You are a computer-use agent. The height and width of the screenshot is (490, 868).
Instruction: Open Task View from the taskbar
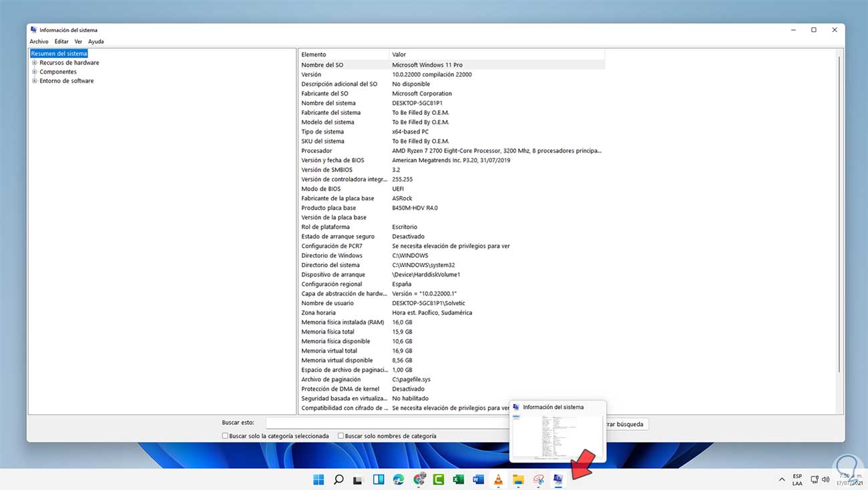click(358, 479)
